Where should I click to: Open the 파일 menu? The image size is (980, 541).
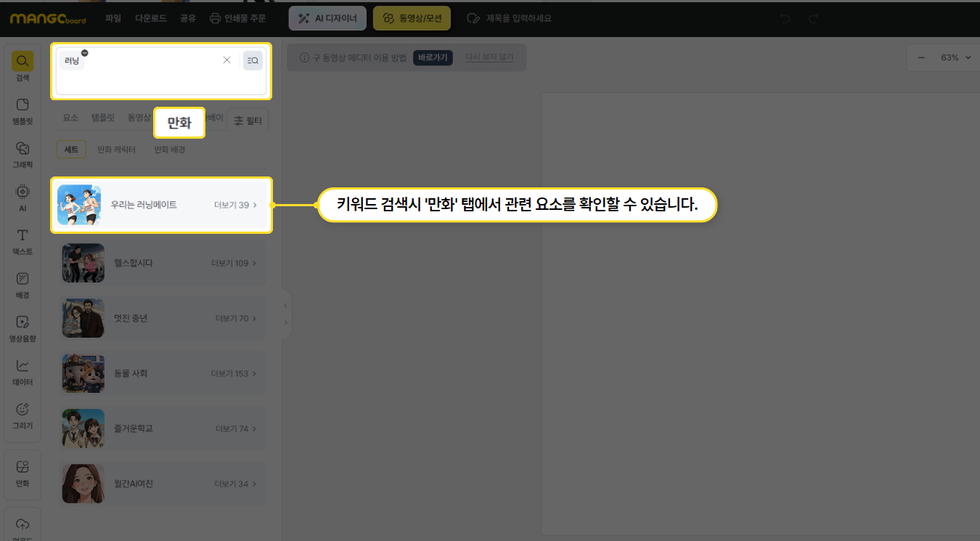[113, 18]
